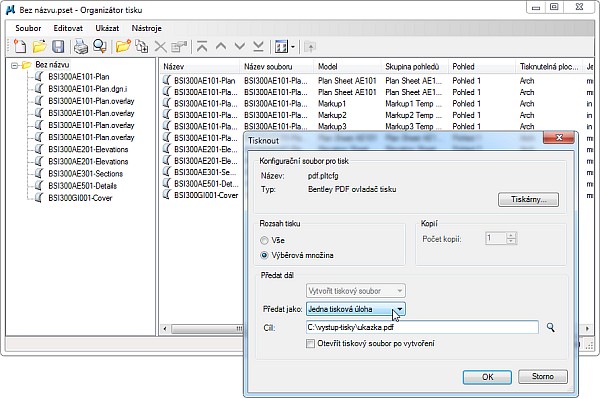Select the Výběrová množina radio button
The width and height of the screenshot is (600, 398).
[264, 255]
